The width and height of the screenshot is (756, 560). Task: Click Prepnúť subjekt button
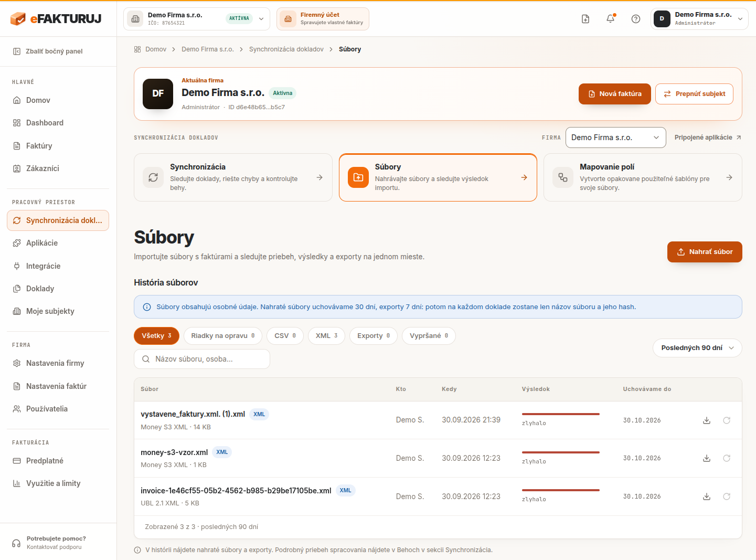coord(694,94)
